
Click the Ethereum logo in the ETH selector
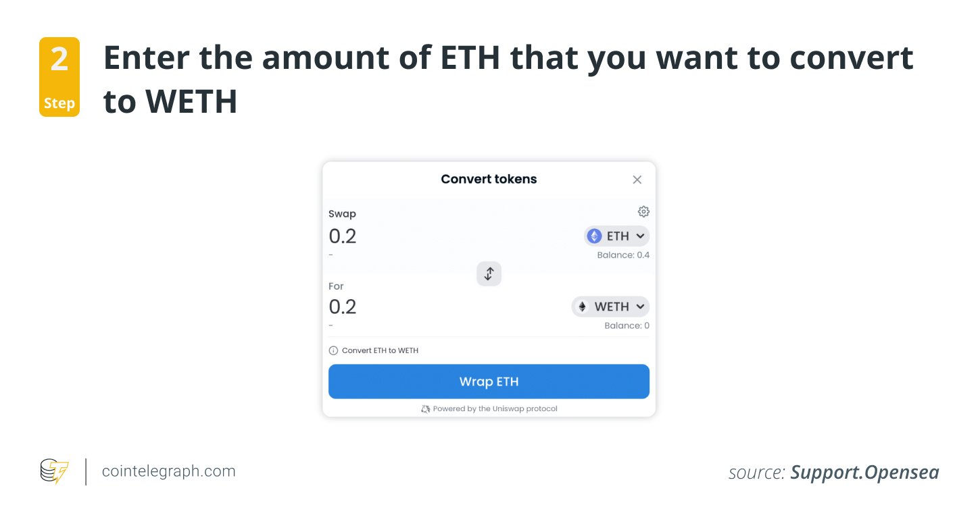594,236
